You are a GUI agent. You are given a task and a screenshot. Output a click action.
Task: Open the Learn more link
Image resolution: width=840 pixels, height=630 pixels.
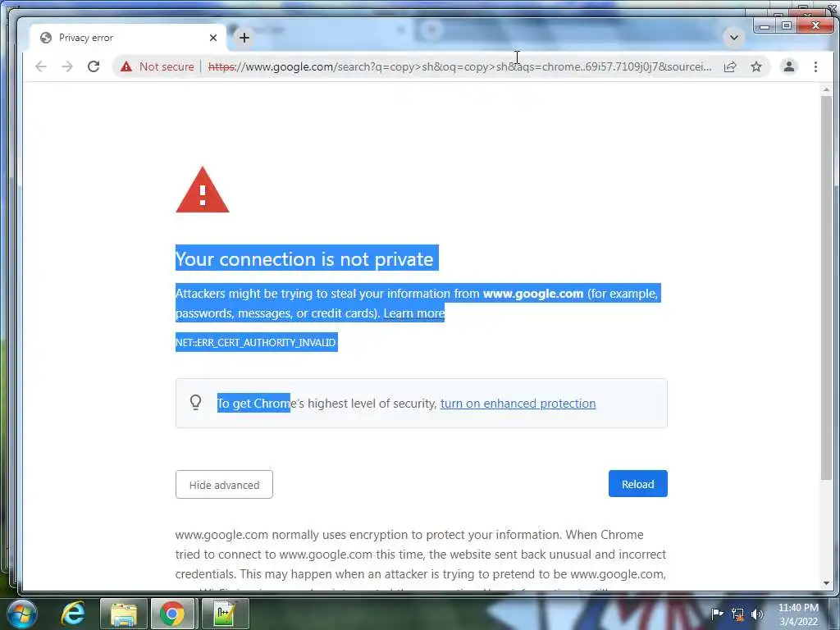coord(413,313)
